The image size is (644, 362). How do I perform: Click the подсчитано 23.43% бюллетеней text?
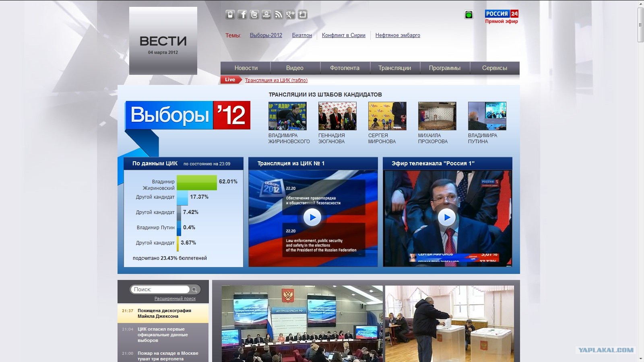tap(170, 258)
